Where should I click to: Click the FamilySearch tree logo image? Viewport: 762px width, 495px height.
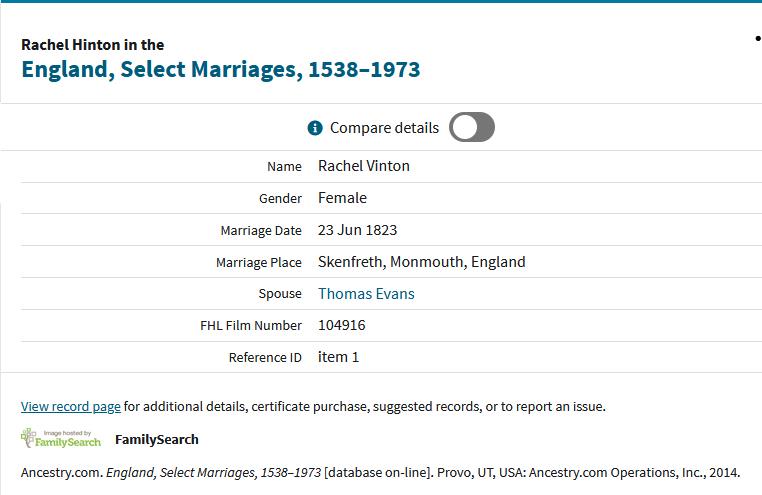click(x=61, y=438)
